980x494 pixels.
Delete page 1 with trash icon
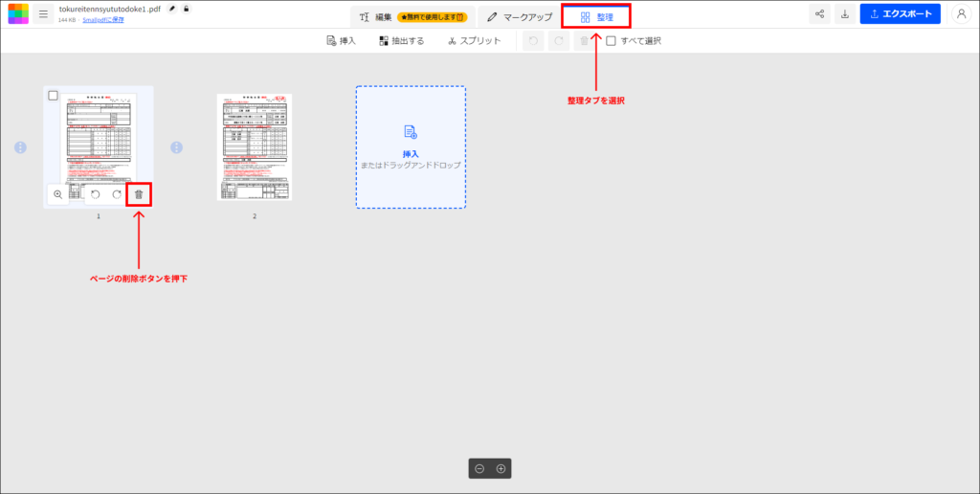(x=139, y=194)
